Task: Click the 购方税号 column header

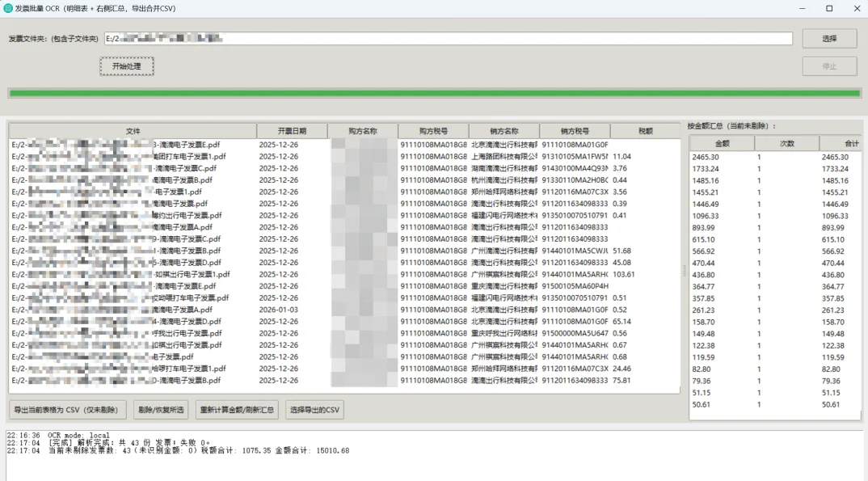Action: coord(433,131)
